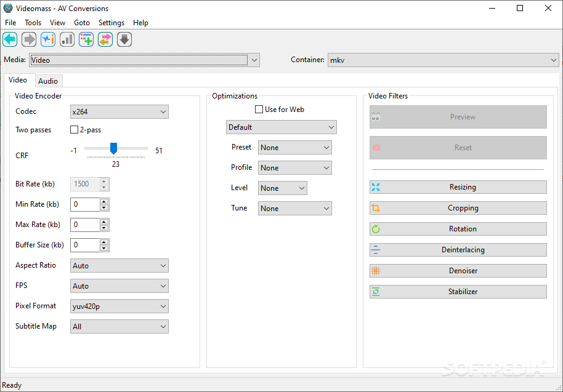The height and width of the screenshot is (392, 563).
Task: Select the Video tab
Action: 18,80
